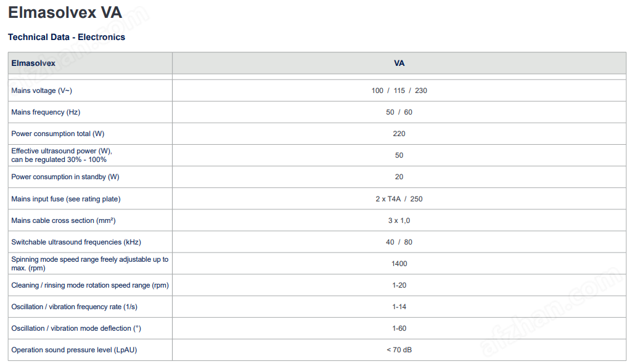Screen dimensions: 630x364
Task: Click the vibration frequency value '1-14'
Action: tap(399, 307)
